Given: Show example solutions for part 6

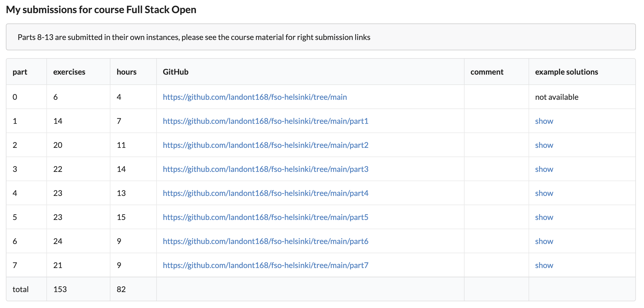Looking at the screenshot, I should pos(544,241).
